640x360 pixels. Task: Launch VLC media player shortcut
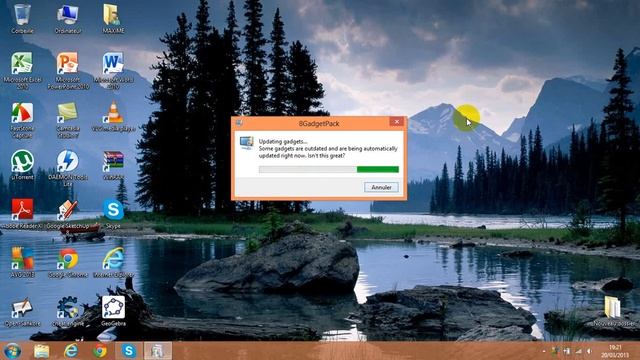[x=113, y=117]
